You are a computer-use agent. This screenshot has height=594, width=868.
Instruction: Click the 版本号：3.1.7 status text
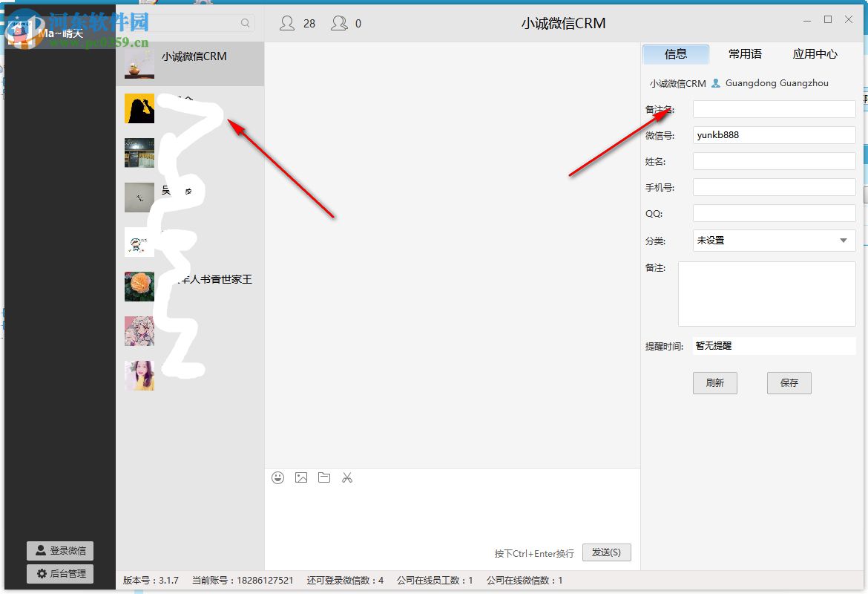(151, 581)
